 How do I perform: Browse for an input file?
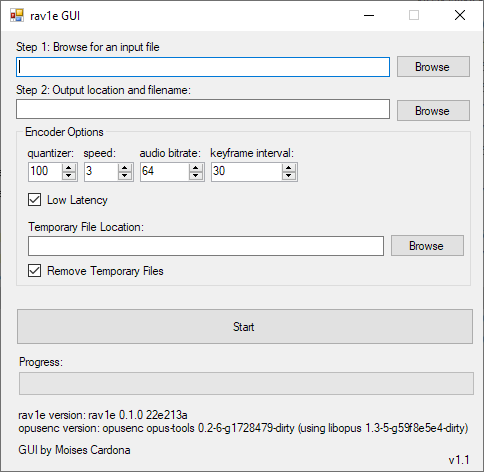coord(433,67)
